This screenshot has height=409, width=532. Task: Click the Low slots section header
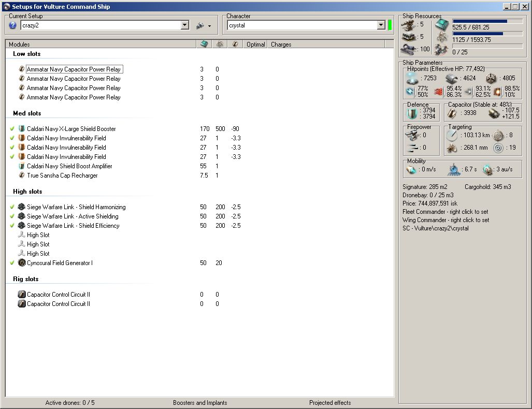pos(27,54)
